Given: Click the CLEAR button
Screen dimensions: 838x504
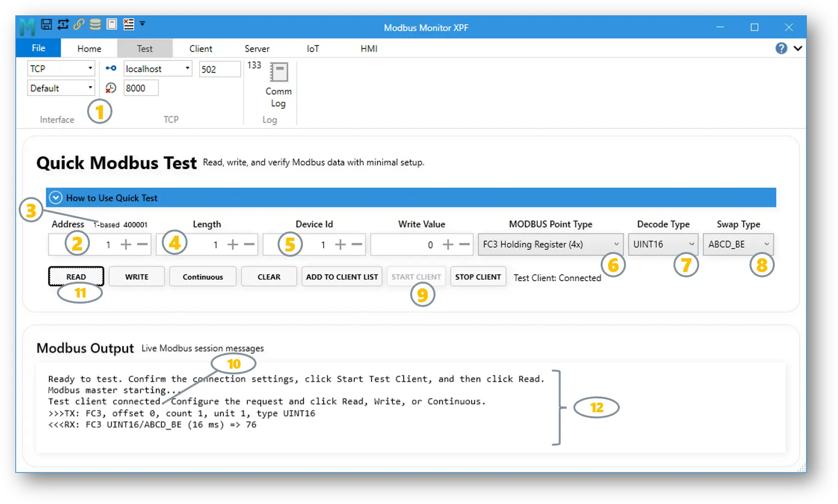Looking at the screenshot, I should [x=269, y=276].
